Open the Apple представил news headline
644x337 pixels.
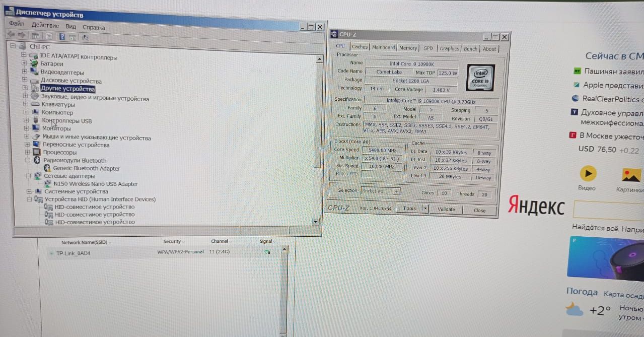[x=613, y=86]
